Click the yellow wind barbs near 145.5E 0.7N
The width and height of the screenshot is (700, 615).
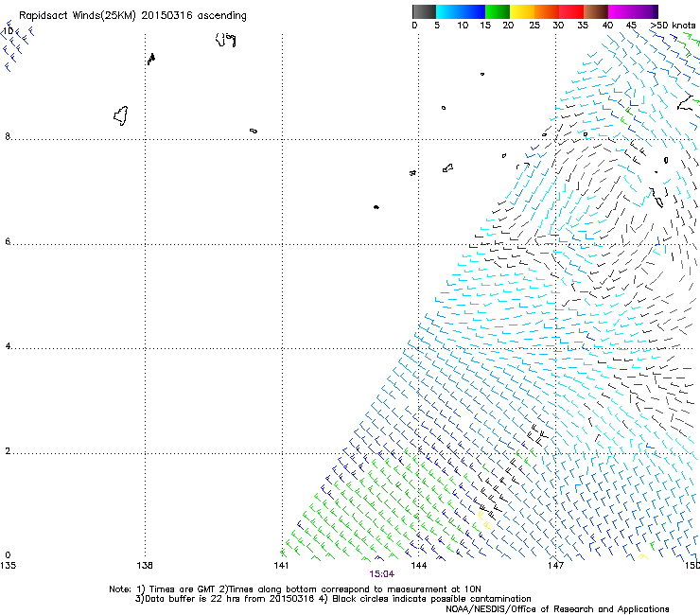coord(484,521)
